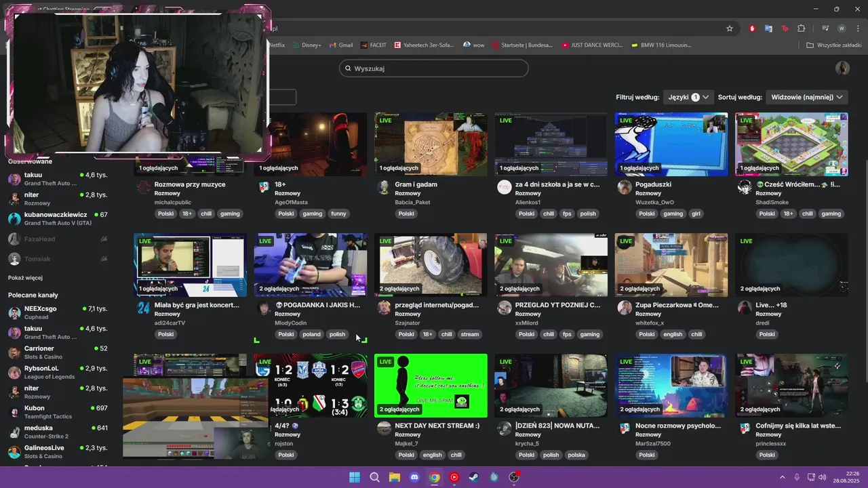Image resolution: width=868 pixels, height=488 pixels.
Task: Open Carrioner recommended channel
Action: coord(58,352)
